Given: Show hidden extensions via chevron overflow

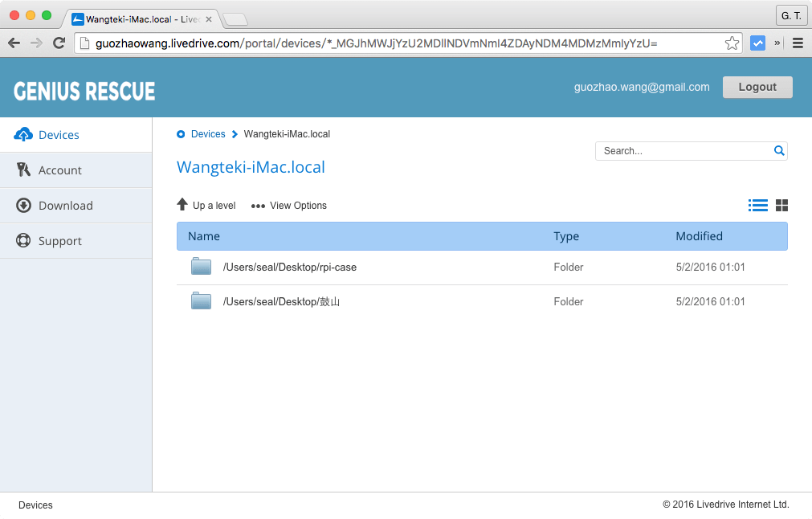Looking at the screenshot, I should pyautogui.click(x=777, y=43).
